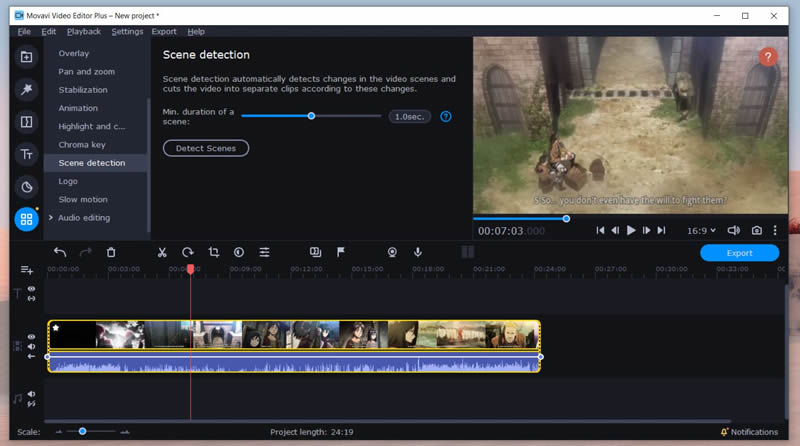Click the blue Export button

point(739,253)
